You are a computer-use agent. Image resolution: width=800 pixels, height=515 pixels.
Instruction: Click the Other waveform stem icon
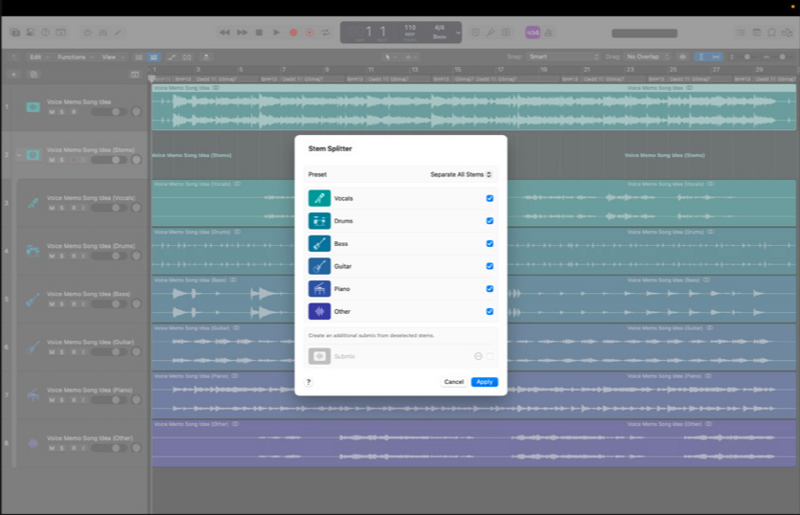(x=319, y=312)
